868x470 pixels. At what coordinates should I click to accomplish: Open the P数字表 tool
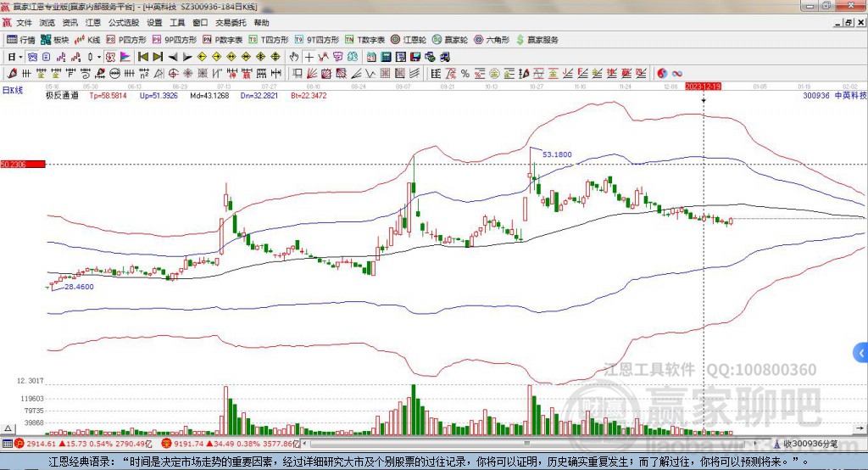(x=223, y=40)
